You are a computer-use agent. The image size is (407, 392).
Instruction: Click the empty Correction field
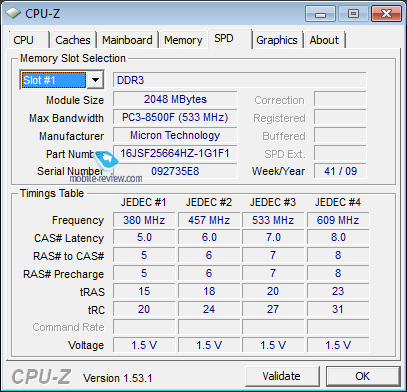tap(340, 99)
